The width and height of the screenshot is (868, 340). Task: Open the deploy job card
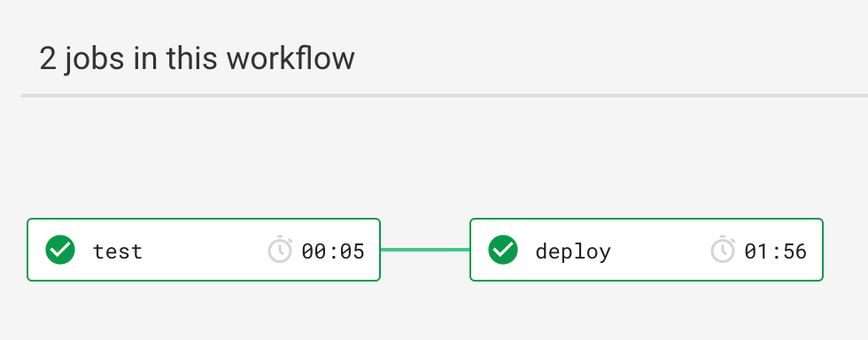coord(647,250)
